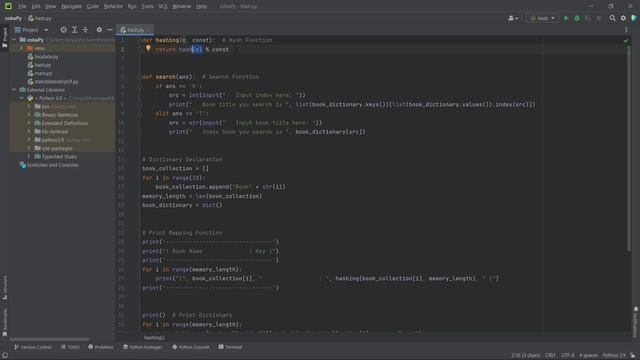Run the hash configuration with green play button
640x360 pixels.
click(566, 18)
